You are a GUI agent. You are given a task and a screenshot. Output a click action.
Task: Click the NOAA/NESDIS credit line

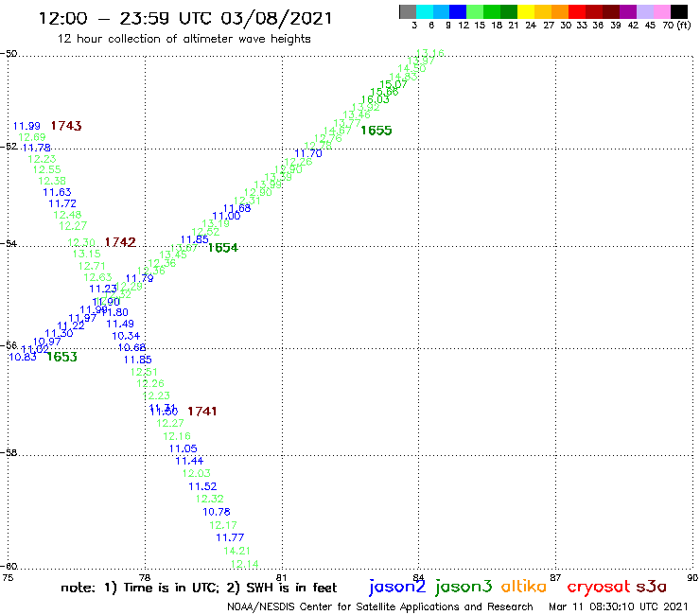click(x=380, y=607)
